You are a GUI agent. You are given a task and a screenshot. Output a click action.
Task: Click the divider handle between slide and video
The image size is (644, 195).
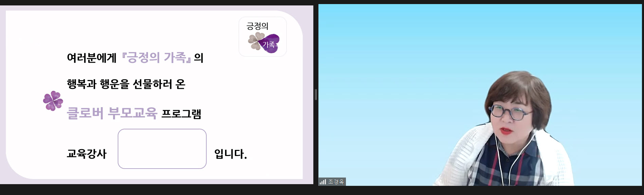(x=316, y=95)
